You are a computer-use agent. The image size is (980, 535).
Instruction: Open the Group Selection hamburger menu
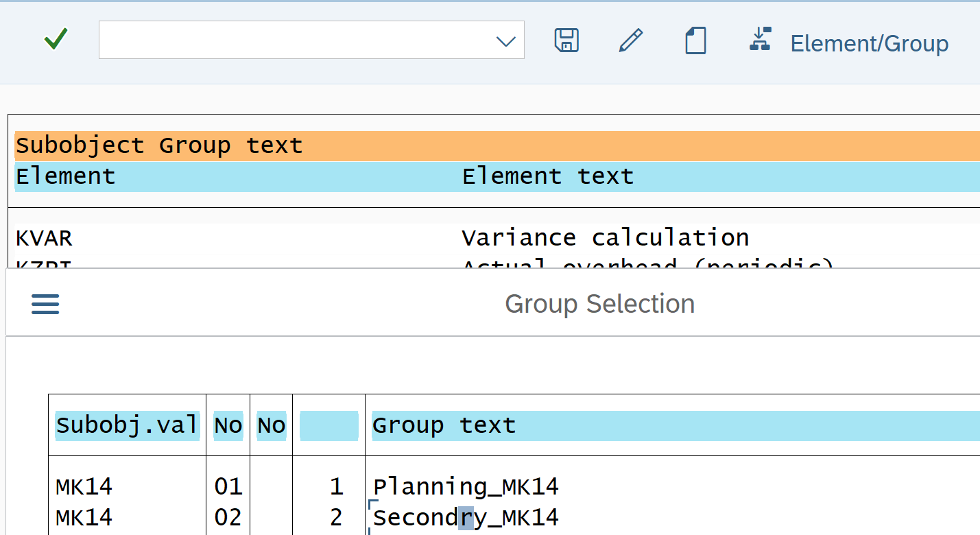(45, 304)
